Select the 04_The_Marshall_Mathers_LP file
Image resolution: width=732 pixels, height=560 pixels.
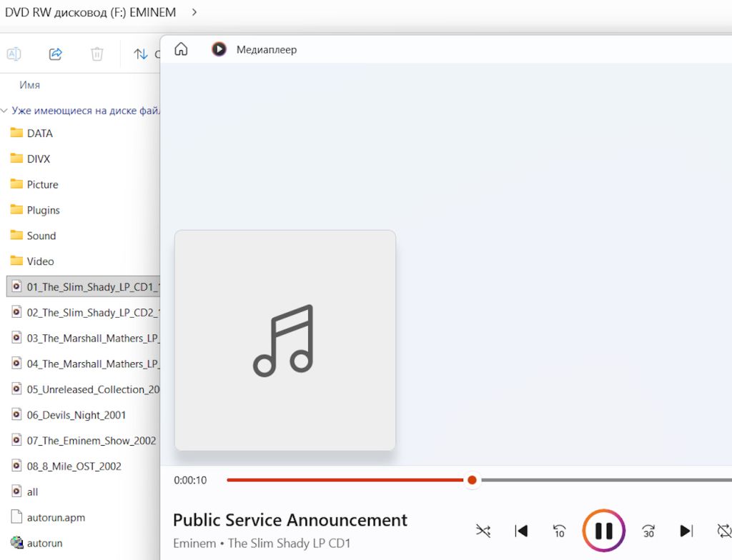coord(86,364)
